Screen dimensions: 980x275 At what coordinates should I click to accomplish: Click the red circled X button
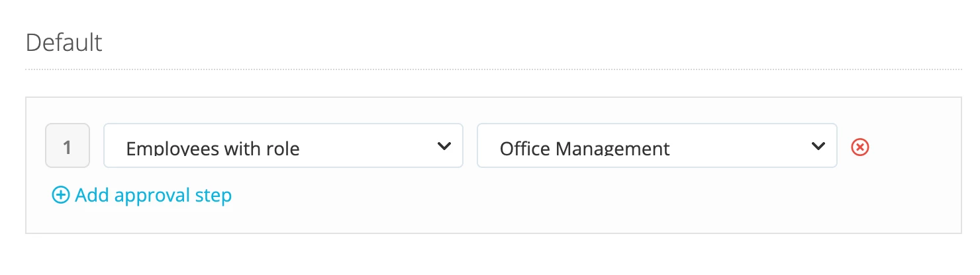pyautogui.click(x=859, y=147)
